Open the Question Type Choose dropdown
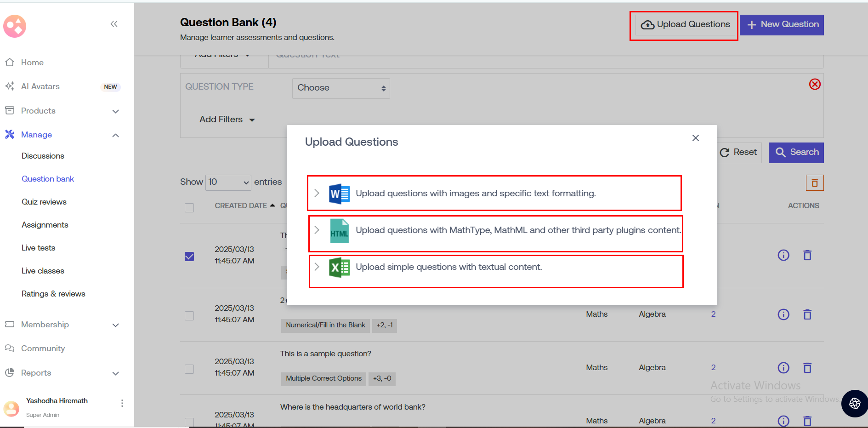 [x=340, y=88]
